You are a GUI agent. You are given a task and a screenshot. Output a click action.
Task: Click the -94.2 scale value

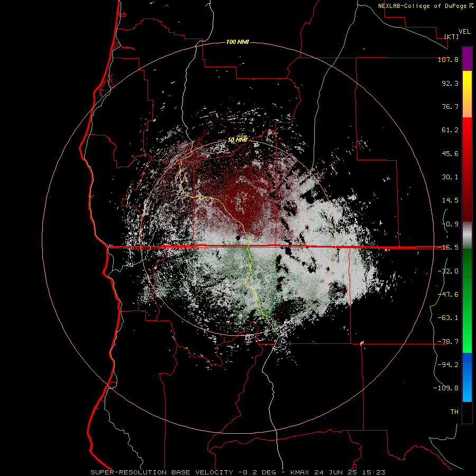click(x=448, y=364)
